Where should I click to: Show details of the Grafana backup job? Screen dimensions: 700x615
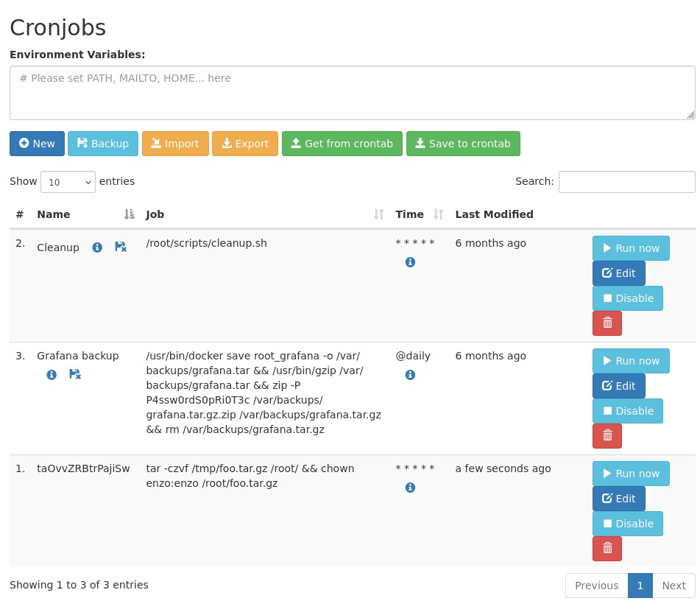[x=52, y=375]
